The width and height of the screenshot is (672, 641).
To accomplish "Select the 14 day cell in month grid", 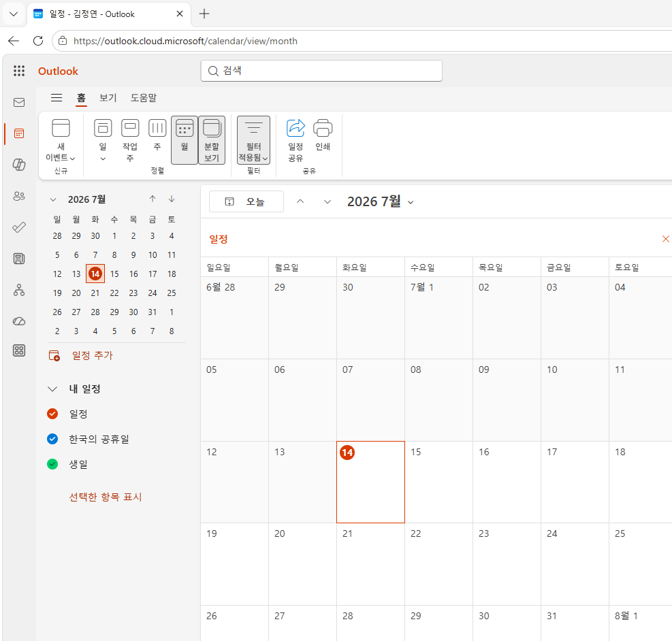I will coord(370,482).
